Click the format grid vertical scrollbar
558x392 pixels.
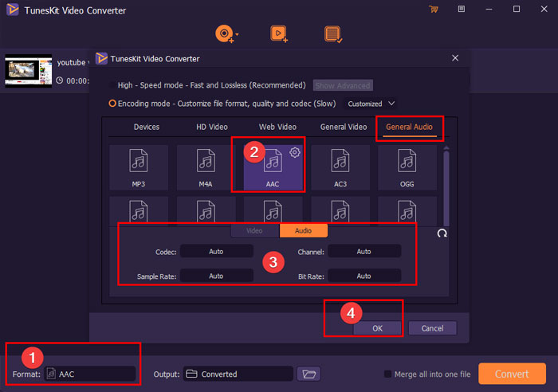[x=446, y=189]
